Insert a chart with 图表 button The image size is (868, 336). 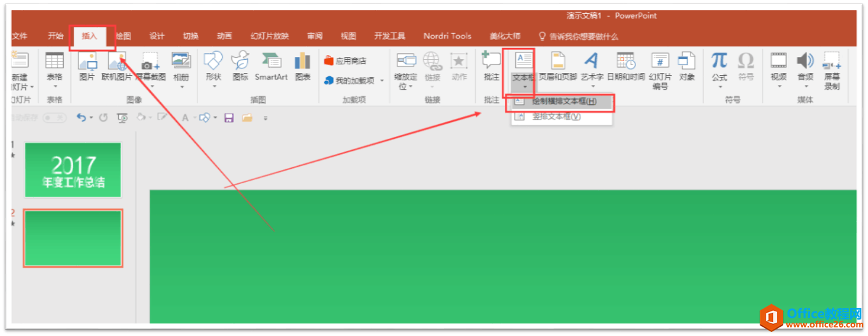(x=303, y=66)
